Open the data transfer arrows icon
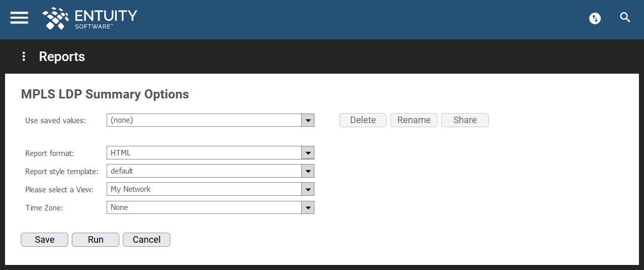Screen dimensions: 644x270 [595, 19]
